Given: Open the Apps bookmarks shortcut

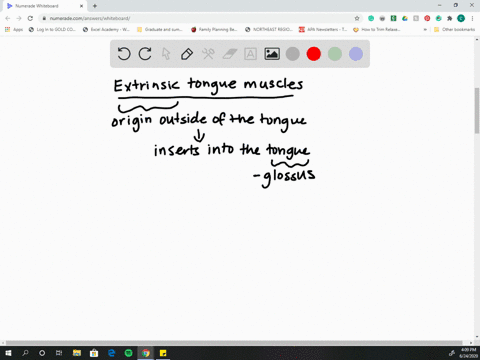Looking at the screenshot, I should (14, 29).
